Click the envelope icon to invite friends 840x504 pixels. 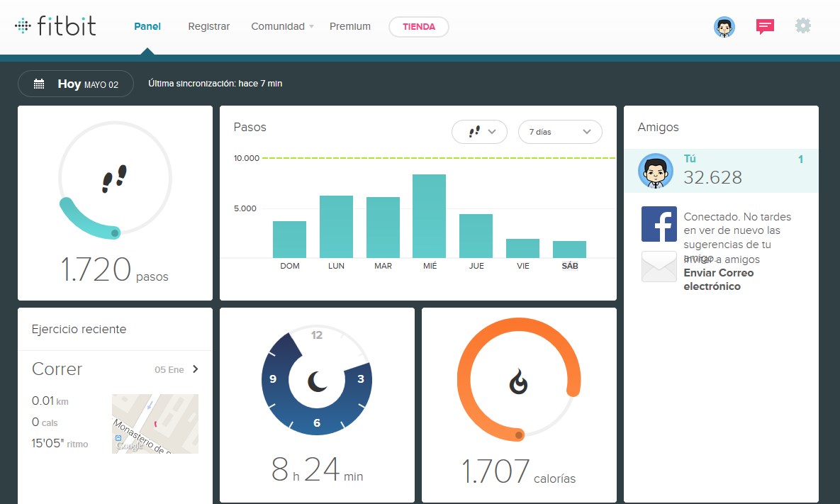(659, 267)
